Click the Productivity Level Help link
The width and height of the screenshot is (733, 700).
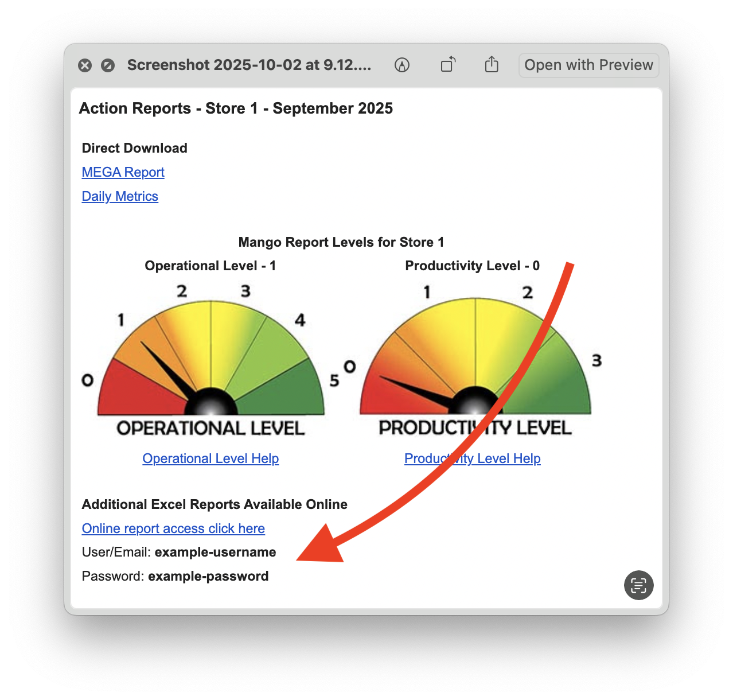(x=472, y=458)
